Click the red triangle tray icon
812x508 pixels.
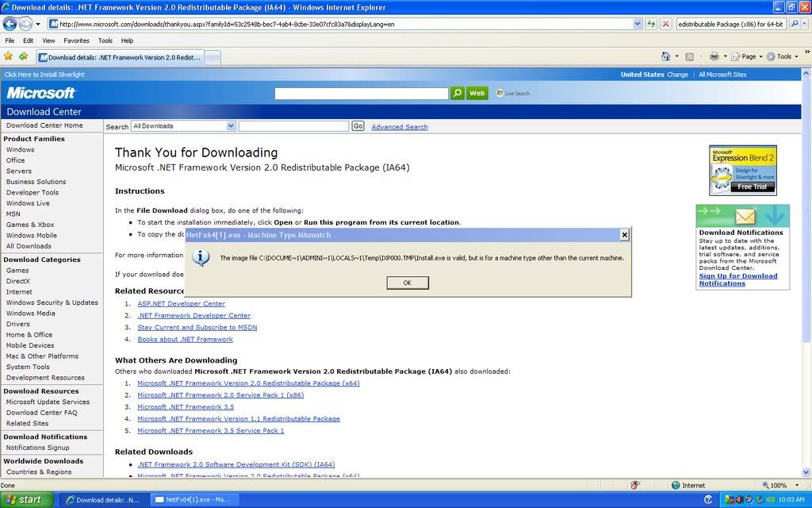click(x=739, y=500)
